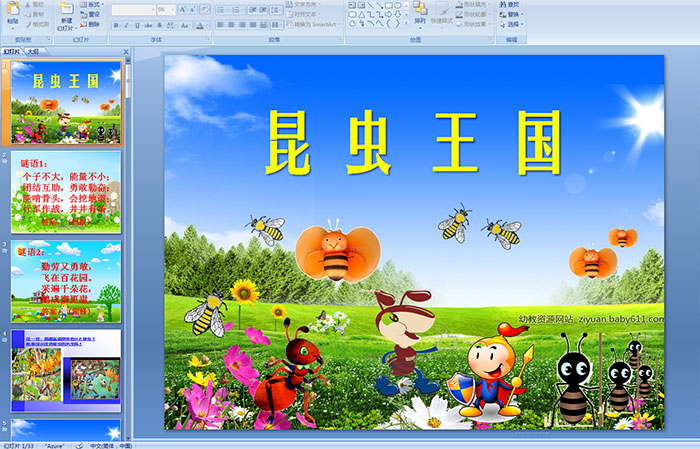Click the Find (查找) button
Viewport: 700px width, 449px height.
(510, 4)
